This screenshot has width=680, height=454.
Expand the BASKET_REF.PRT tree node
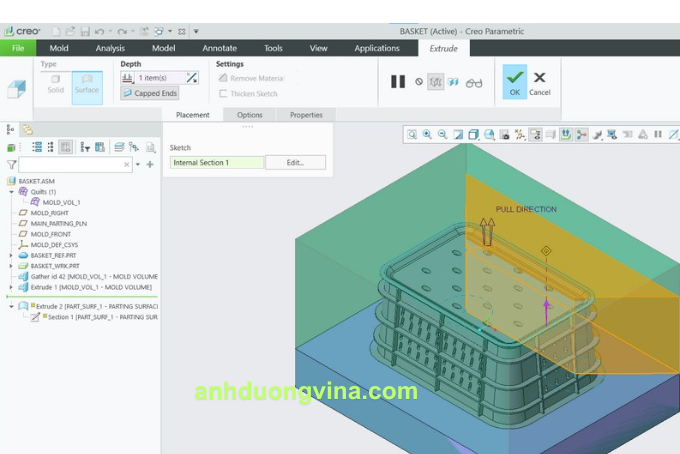click(x=10, y=255)
